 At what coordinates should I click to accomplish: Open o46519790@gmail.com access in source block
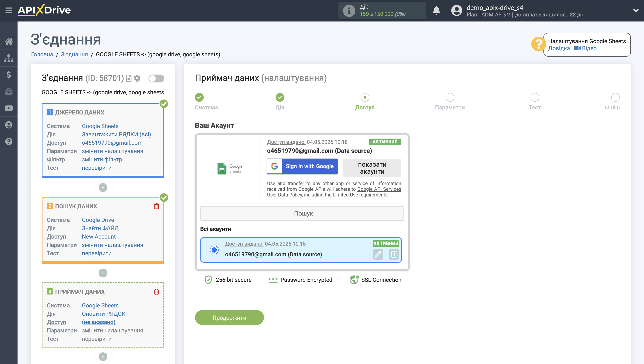[112, 143]
